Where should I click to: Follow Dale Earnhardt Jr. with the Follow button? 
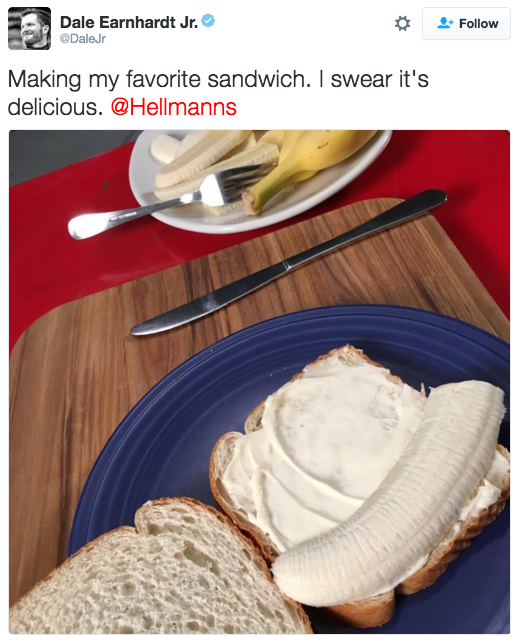point(466,23)
